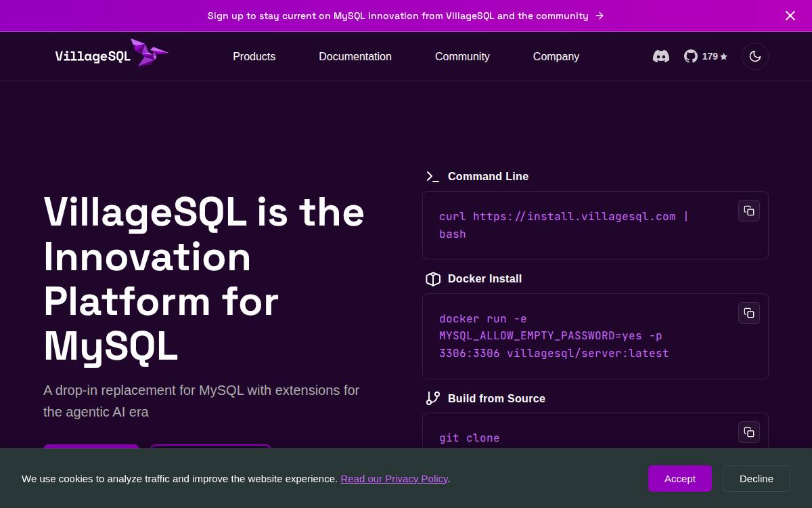Image resolution: width=812 pixels, height=508 pixels.
Task: Copy the curl install command
Action: pos(749,211)
